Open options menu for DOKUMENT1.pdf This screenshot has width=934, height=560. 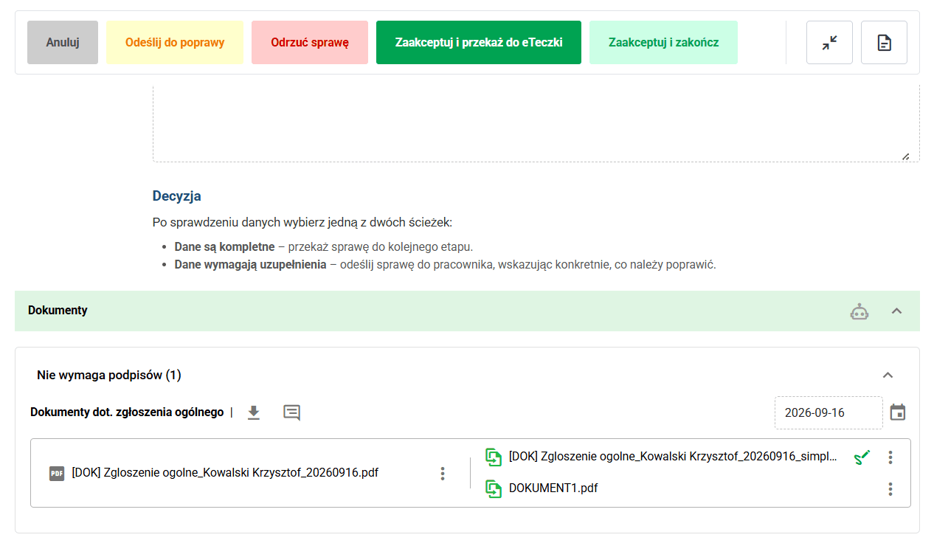tap(890, 488)
